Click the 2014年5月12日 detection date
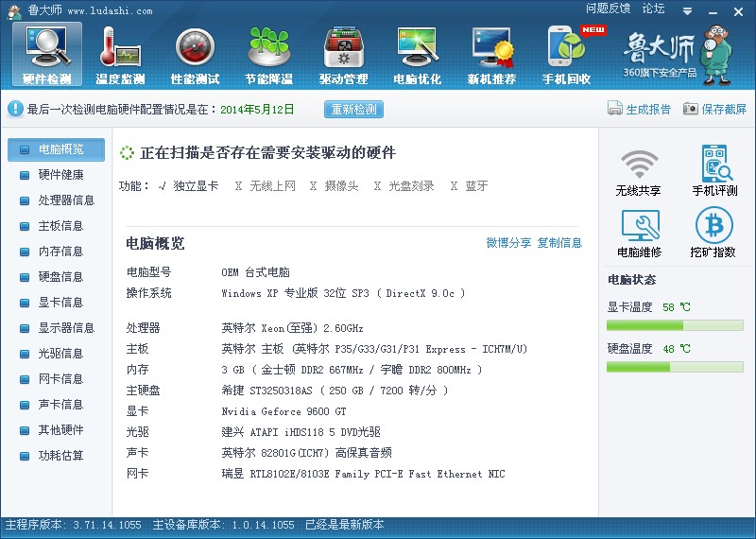 257,110
